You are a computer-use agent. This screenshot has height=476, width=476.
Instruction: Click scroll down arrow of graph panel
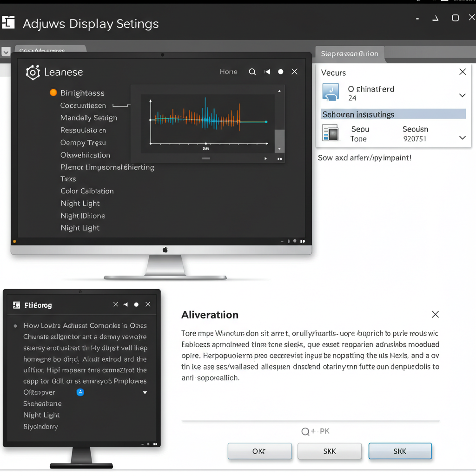[279, 149]
